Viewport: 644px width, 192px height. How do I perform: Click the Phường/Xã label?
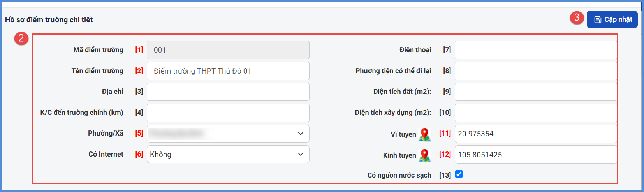click(x=106, y=133)
